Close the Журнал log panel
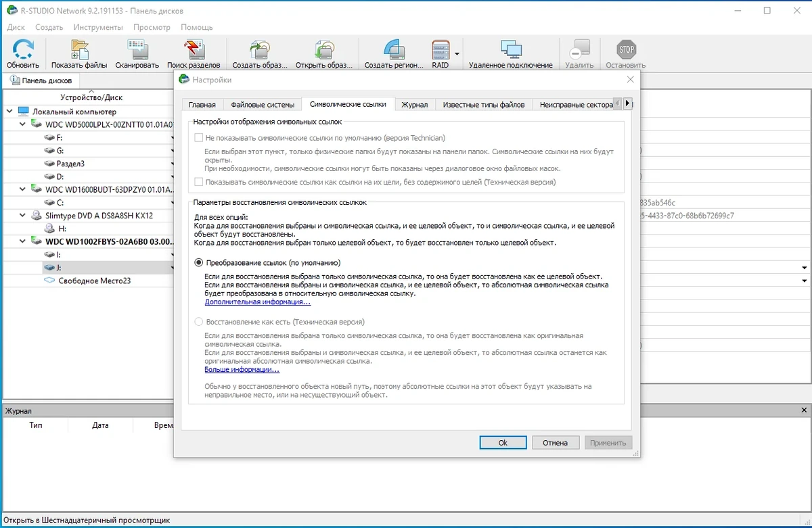This screenshot has width=812, height=528. pos(805,410)
